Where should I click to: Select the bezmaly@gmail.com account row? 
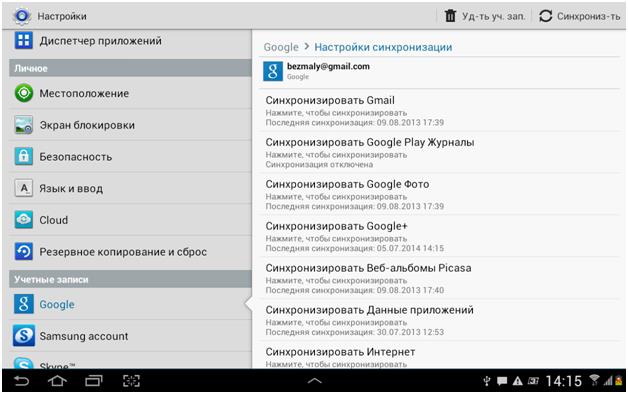click(441, 71)
